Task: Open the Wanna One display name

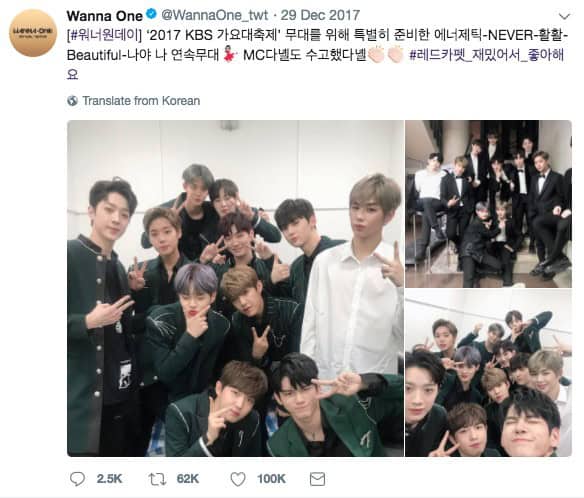Action: [105, 16]
